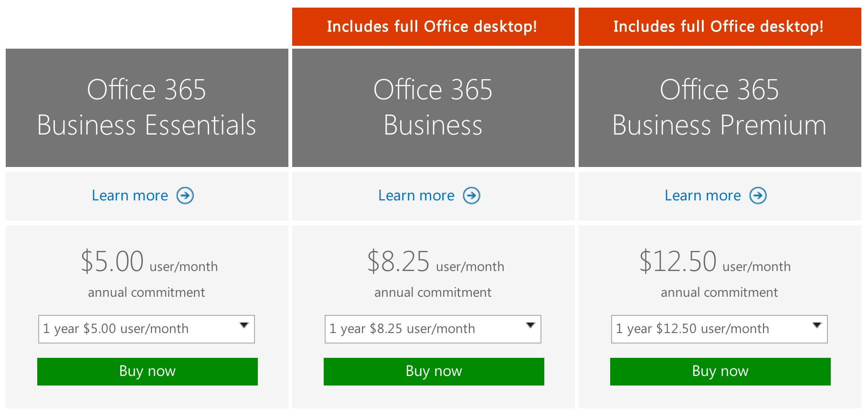Click Buy now for Office 365 Business Premium
Screen dimensions: 868x417
tap(719, 371)
